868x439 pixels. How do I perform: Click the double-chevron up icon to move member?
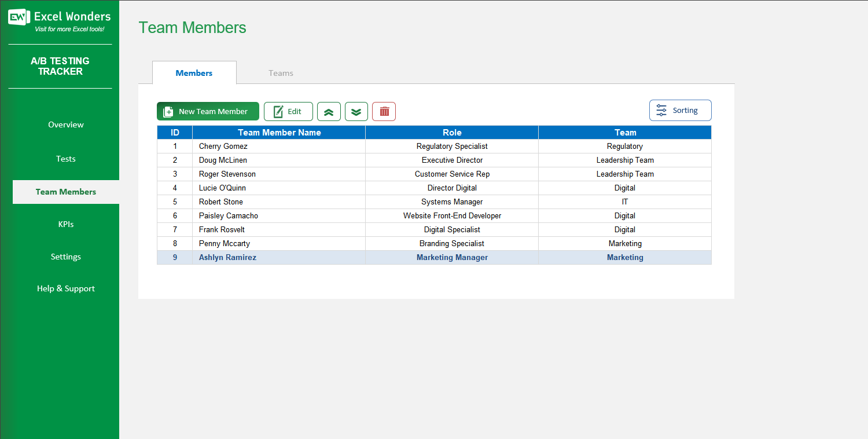pos(329,111)
